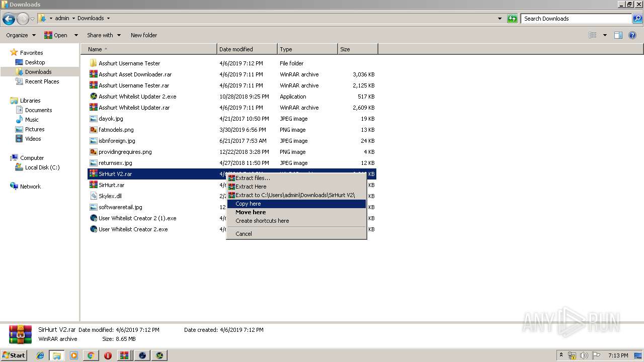644x362 pixels.
Task: Choose Create shortcuts here
Action: (296, 221)
